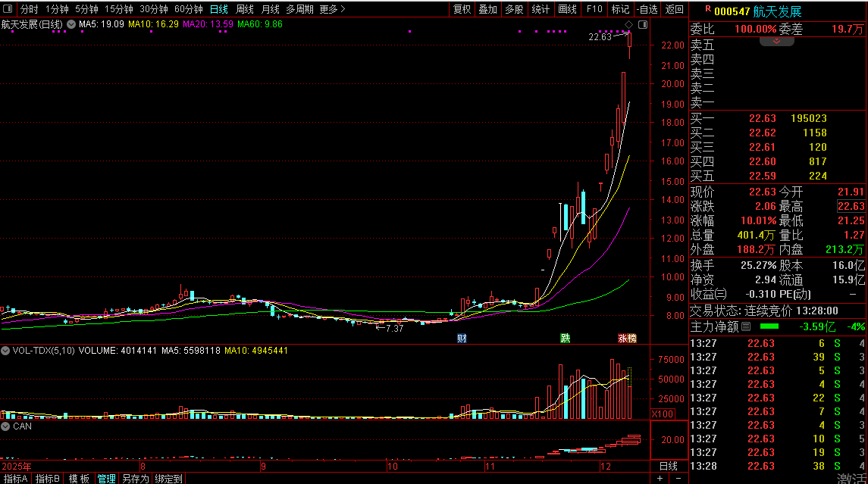Open the 更多 periods menu
Screen dimensions: 868x484
click(332, 9)
